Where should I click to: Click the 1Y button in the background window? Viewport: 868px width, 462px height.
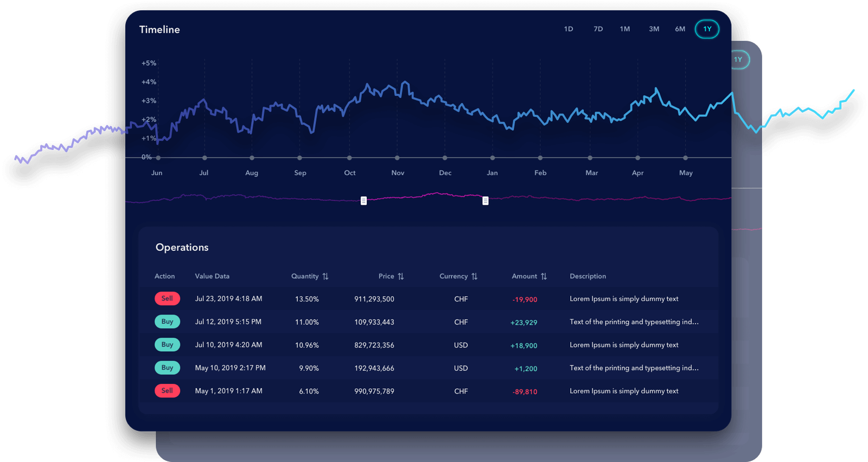(740, 60)
